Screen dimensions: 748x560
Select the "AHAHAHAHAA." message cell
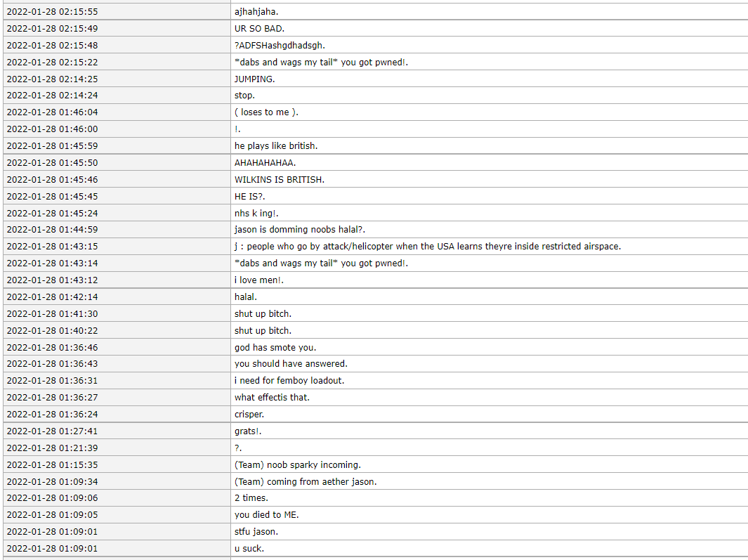pyautogui.click(x=260, y=163)
